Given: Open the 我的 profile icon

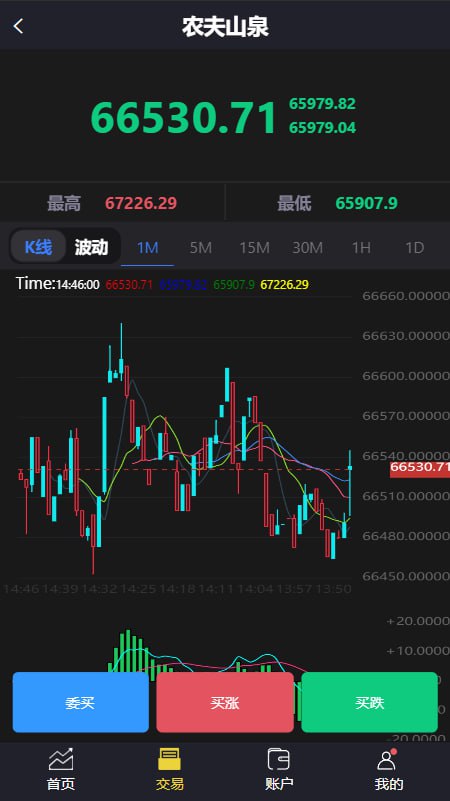Looking at the screenshot, I should (x=387, y=759).
